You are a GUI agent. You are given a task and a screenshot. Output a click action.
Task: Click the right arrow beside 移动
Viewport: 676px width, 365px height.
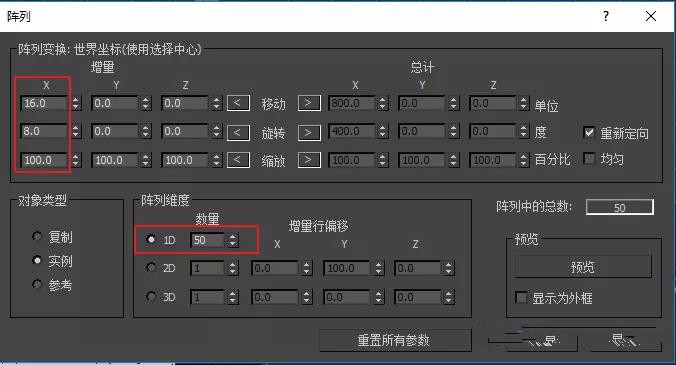309,103
